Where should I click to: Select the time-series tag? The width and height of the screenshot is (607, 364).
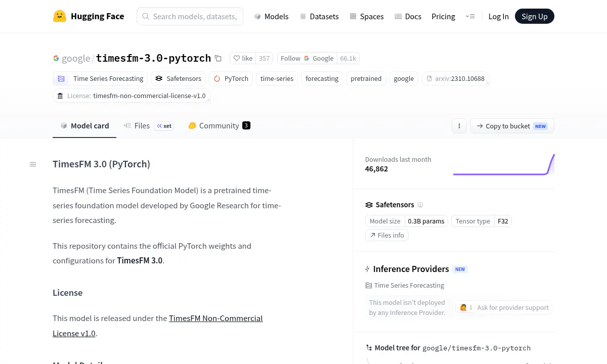point(277,78)
